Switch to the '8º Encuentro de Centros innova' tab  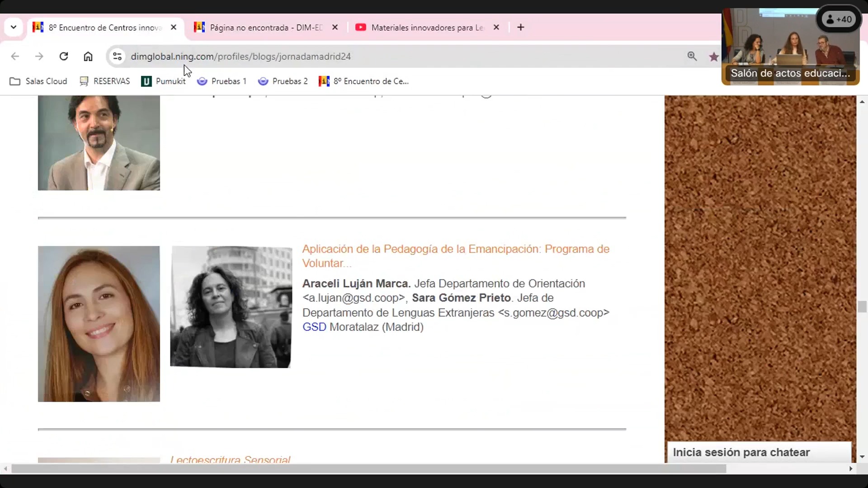(105, 28)
